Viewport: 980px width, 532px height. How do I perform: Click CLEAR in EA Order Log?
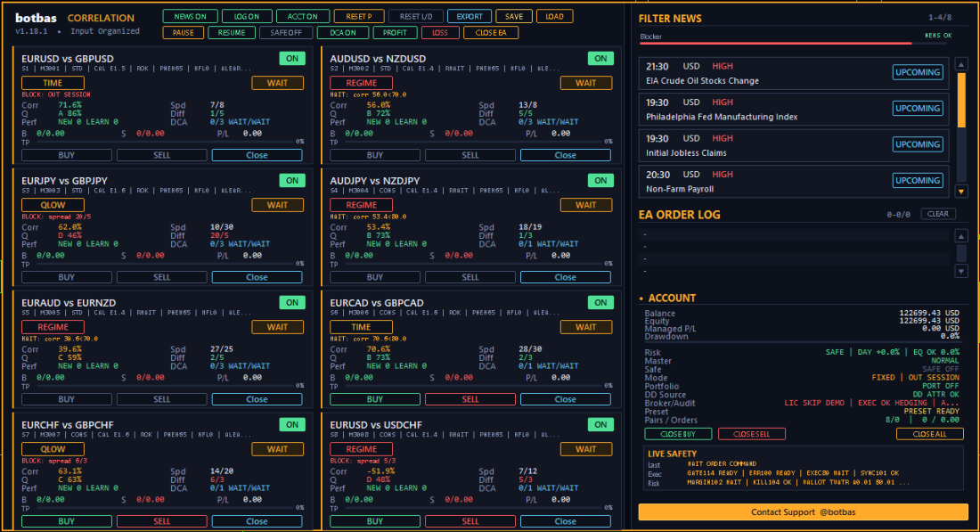[x=938, y=214]
